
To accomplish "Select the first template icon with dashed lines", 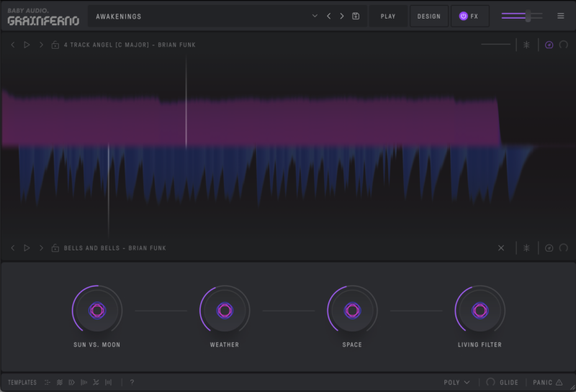I will 48,383.
